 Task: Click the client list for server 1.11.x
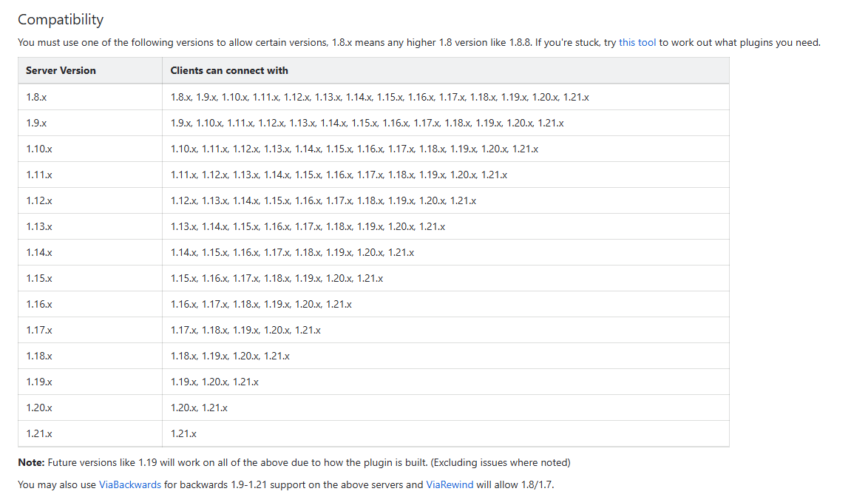click(339, 175)
